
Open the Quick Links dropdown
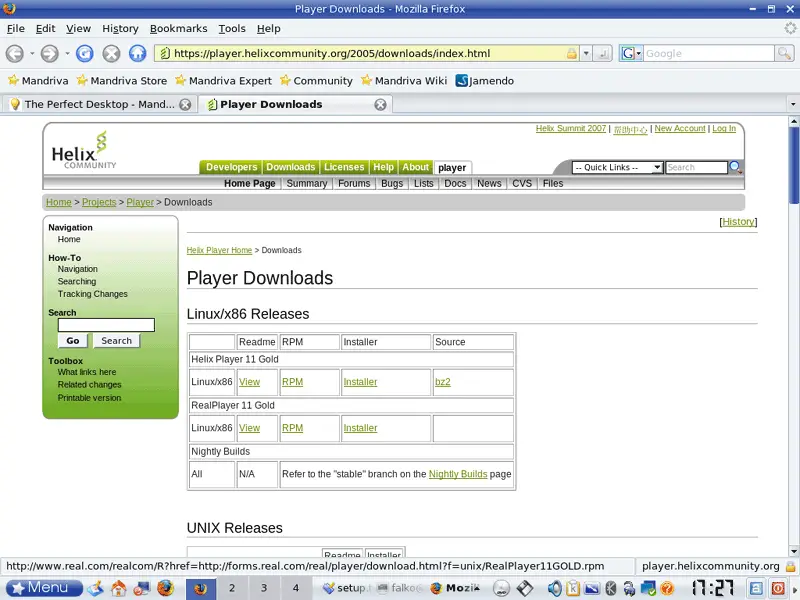point(617,167)
